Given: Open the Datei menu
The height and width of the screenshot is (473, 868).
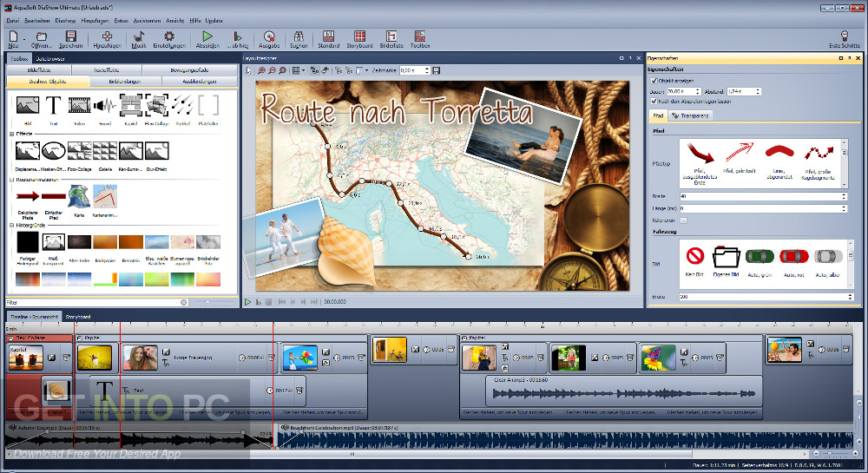Looking at the screenshot, I should point(13,21).
